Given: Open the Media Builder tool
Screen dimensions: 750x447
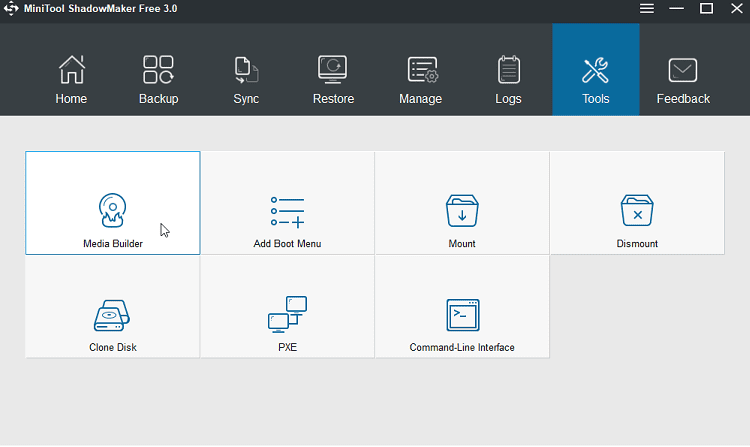Looking at the screenshot, I should pos(112,203).
